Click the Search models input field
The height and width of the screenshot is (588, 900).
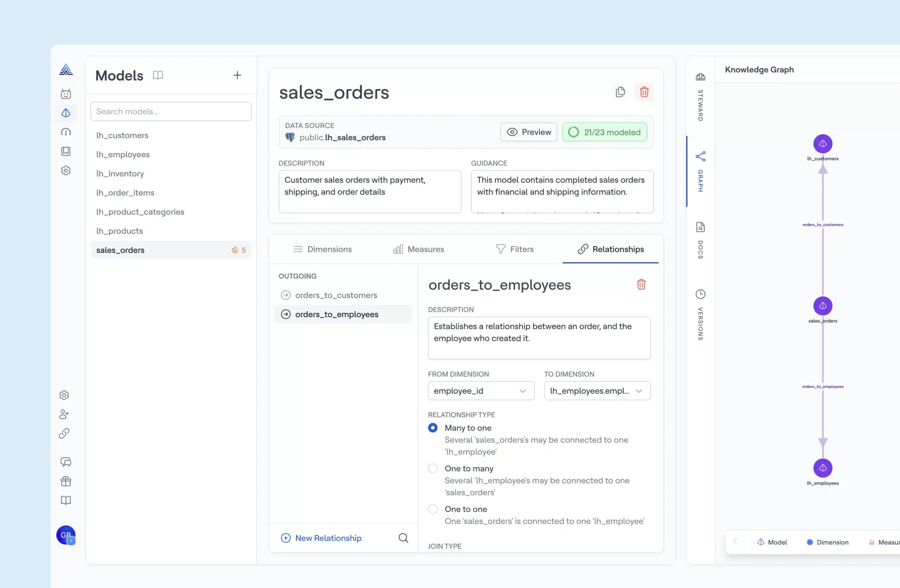click(x=171, y=111)
